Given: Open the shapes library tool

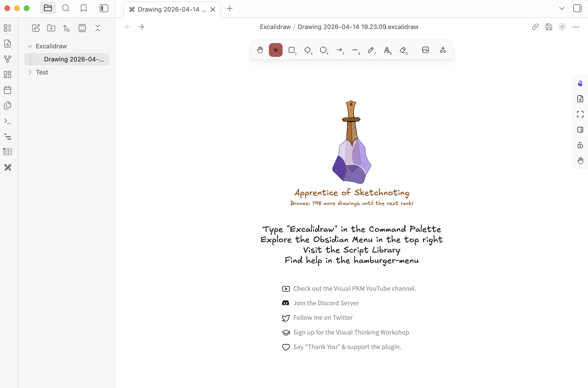Looking at the screenshot, I should coord(443,50).
